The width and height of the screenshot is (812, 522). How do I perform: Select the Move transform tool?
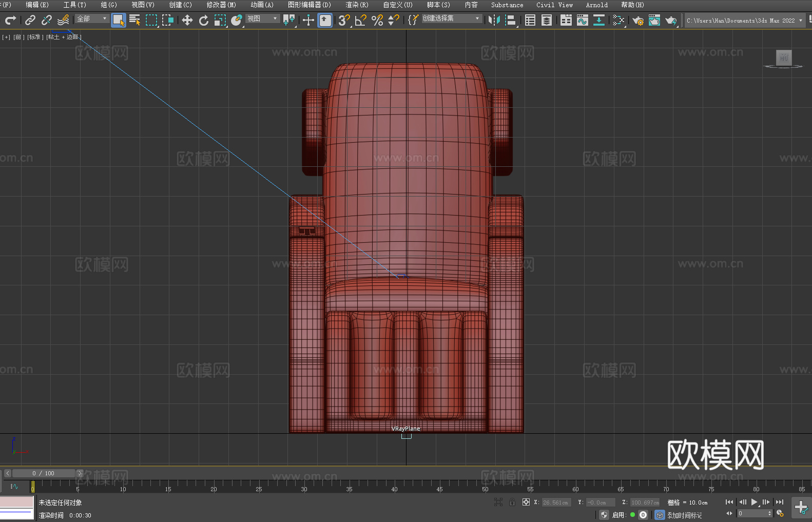coord(187,20)
